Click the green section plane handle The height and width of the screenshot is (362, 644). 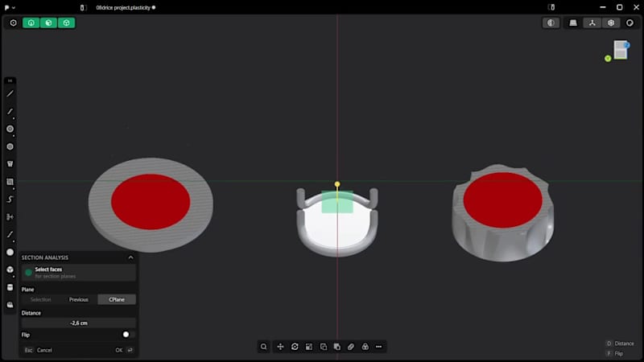pyautogui.click(x=337, y=202)
